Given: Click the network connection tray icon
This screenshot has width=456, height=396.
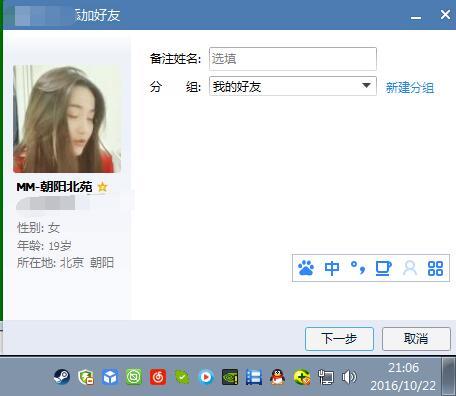Looking at the screenshot, I should [325, 377].
